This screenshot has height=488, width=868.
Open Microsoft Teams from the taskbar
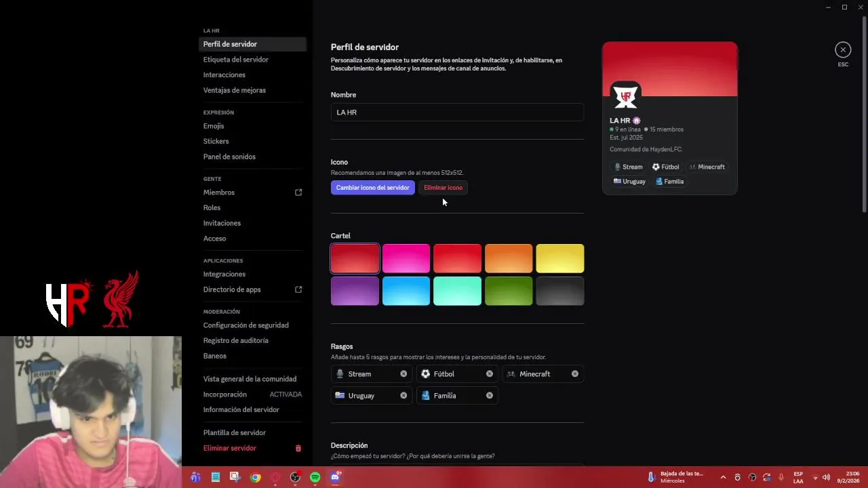[195, 477]
